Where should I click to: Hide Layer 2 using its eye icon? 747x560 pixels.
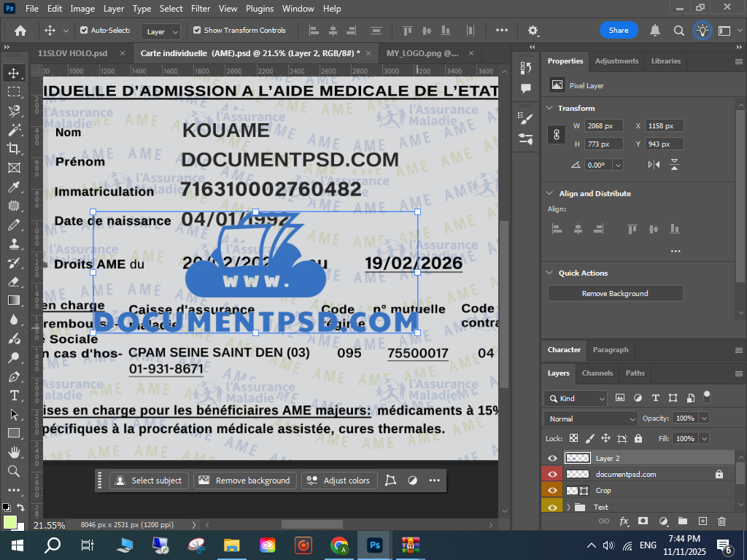552,458
